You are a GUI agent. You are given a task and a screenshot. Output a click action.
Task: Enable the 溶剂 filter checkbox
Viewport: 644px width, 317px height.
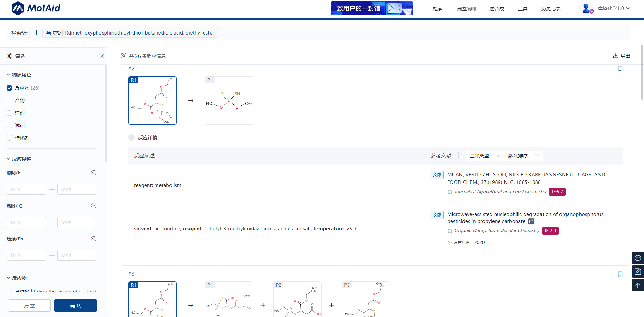pos(9,113)
